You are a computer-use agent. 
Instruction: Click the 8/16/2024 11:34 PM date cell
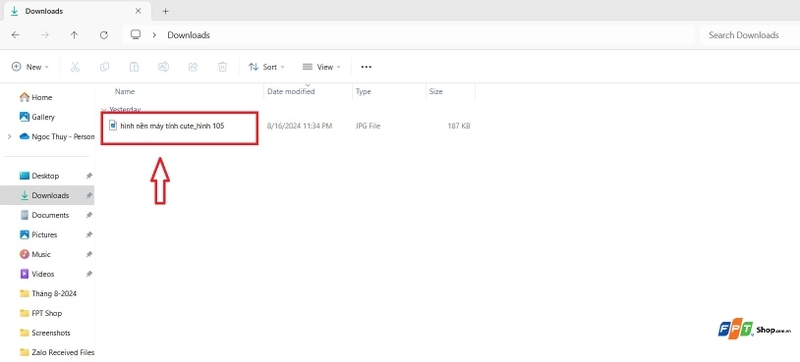pos(299,126)
